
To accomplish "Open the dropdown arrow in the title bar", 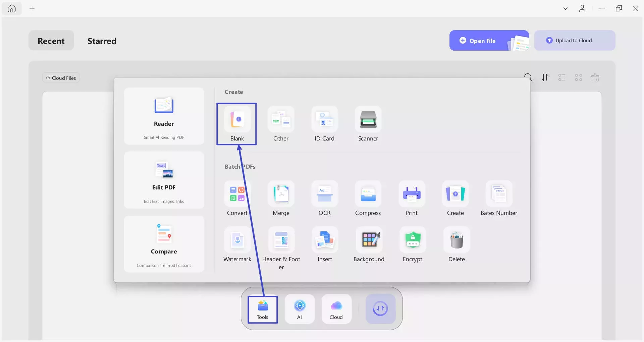I will pyautogui.click(x=565, y=8).
